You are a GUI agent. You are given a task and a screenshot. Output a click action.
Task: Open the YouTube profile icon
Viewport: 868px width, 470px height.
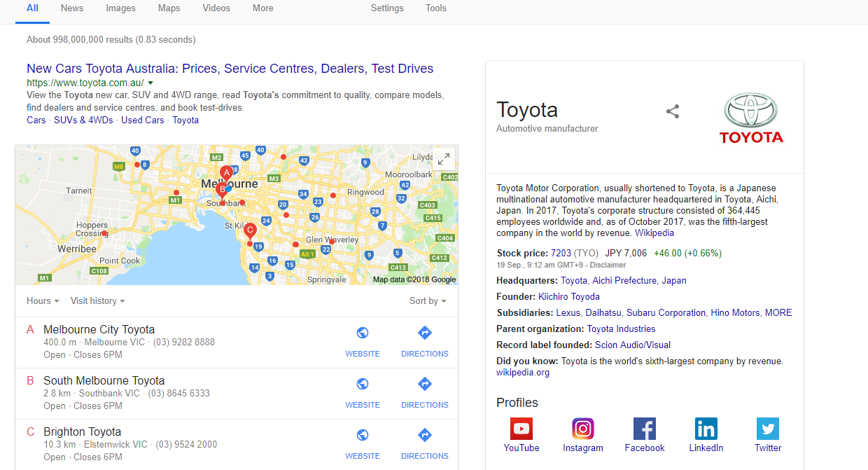point(521,429)
